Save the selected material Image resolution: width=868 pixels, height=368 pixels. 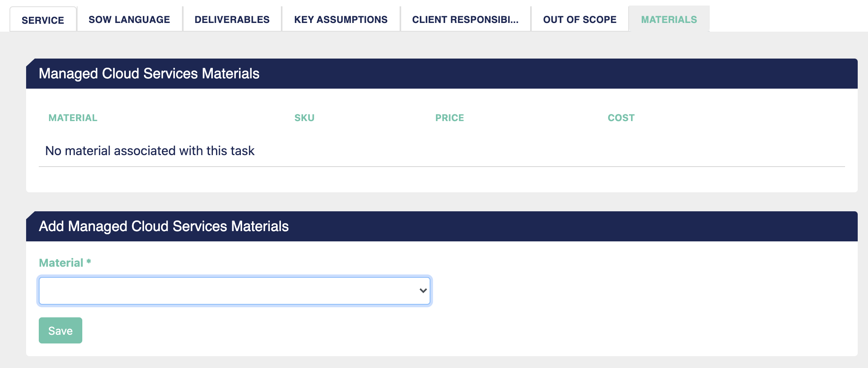click(x=61, y=330)
